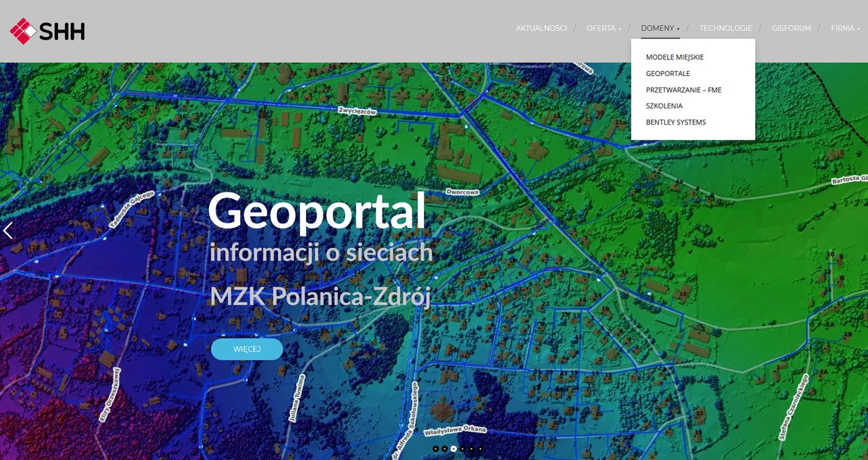This screenshot has height=460, width=868.
Task: Select the third carousel dot
Action: (x=454, y=448)
